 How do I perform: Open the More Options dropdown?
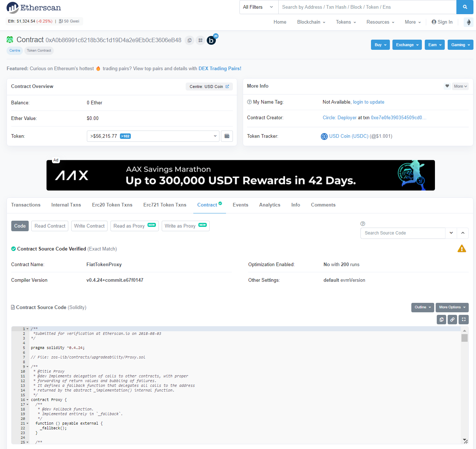click(452, 307)
